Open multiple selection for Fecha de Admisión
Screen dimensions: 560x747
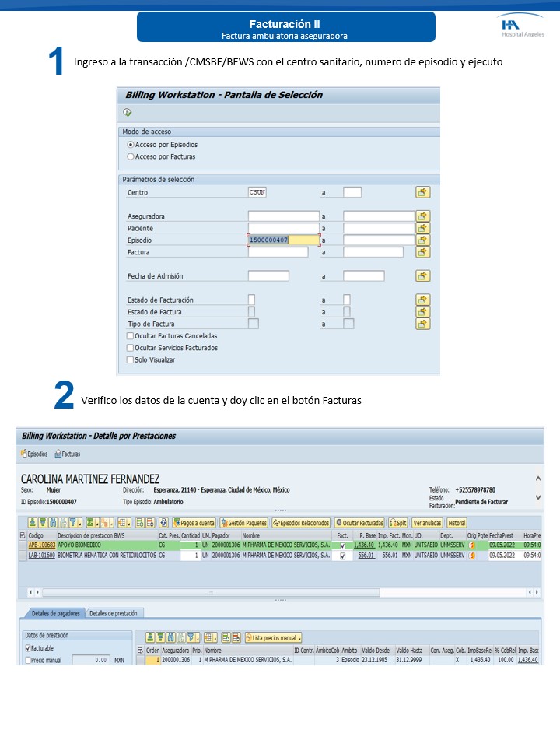pos(422,275)
